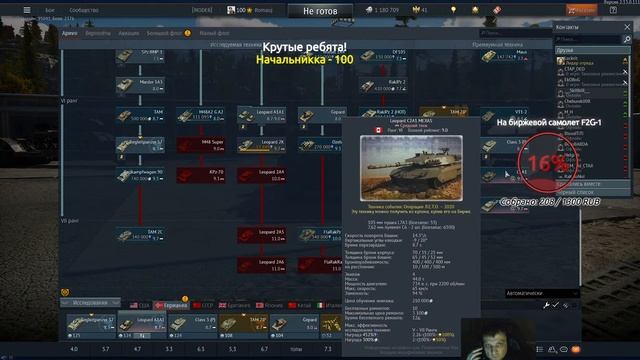The width and height of the screenshot is (640, 360).
Task: Open the Сообщество menu
Action: [x=84, y=10]
